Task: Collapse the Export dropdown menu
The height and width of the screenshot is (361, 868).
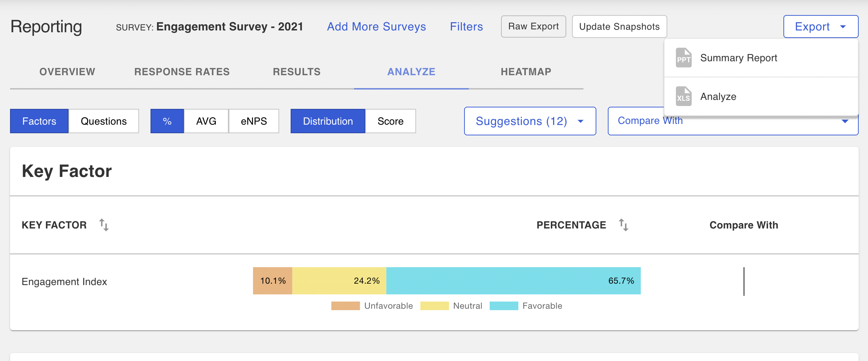Action: pos(821,27)
